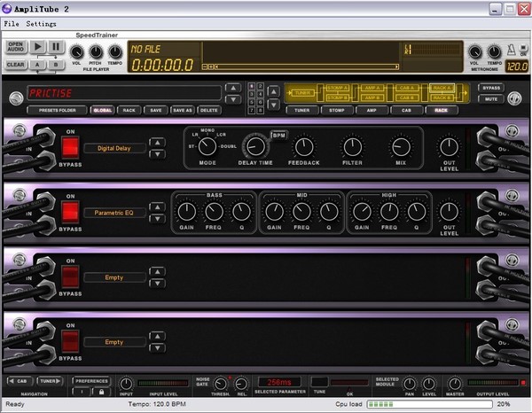
Task: Click the AMP A block in signal chain
Action: click(372, 88)
